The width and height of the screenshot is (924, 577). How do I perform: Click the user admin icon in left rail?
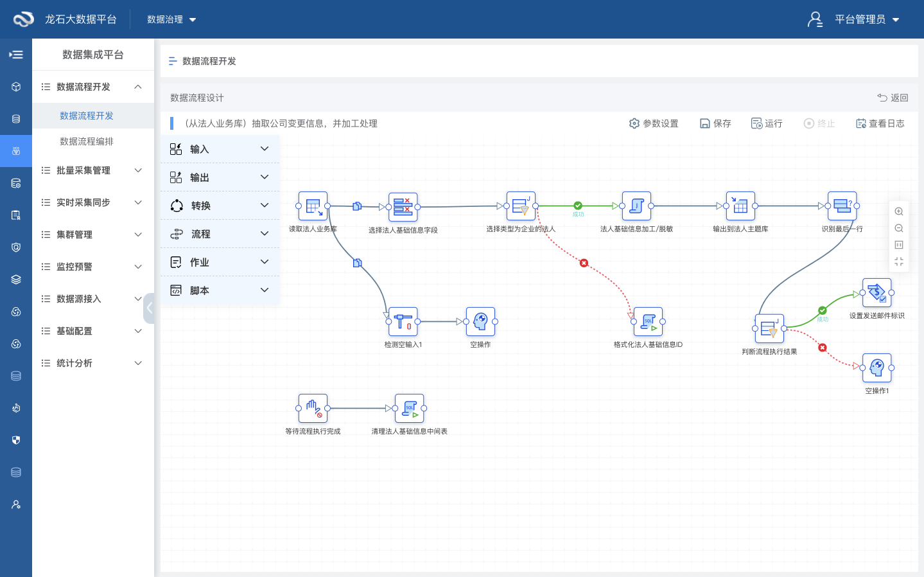click(x=16, y=504)
